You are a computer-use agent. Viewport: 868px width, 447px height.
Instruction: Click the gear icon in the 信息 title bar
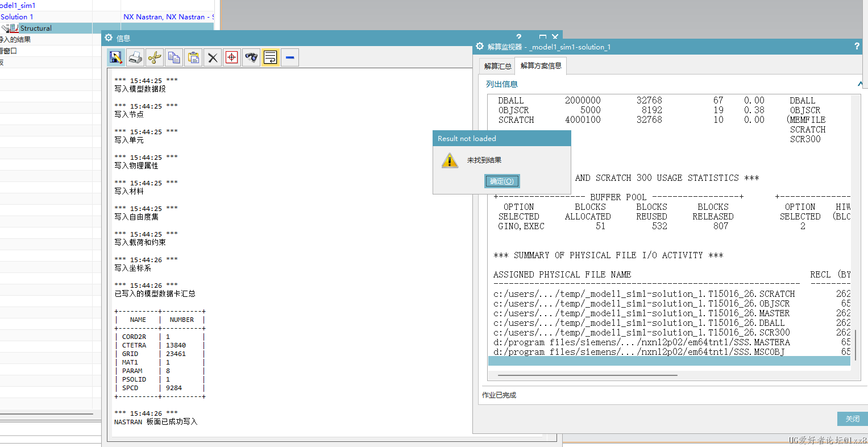pos(109,38)
